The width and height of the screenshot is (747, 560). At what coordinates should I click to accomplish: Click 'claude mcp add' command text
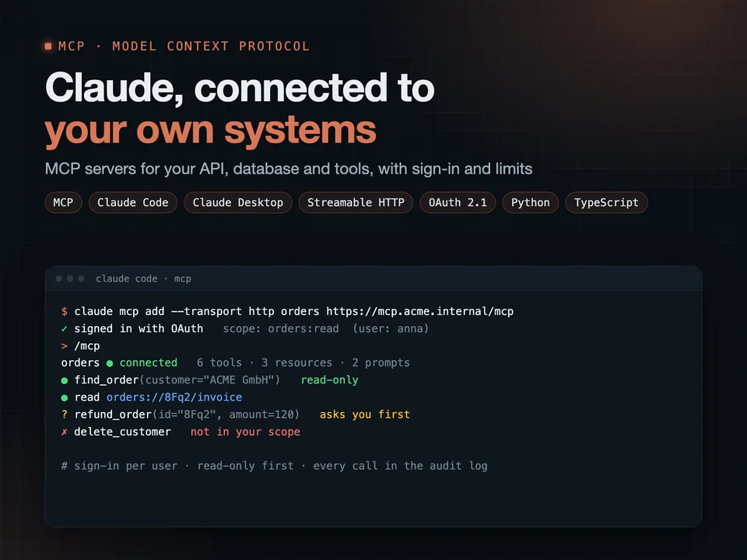point(119,311)
